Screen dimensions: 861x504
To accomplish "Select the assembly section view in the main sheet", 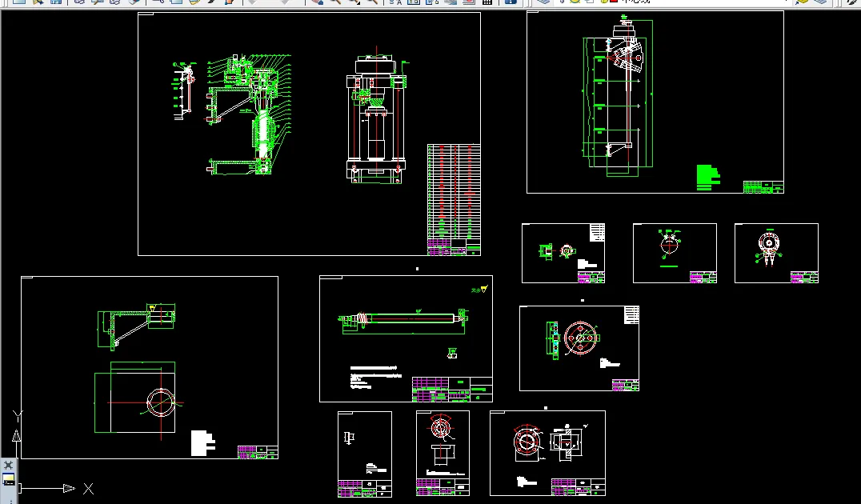I will [x=249, y=114].
